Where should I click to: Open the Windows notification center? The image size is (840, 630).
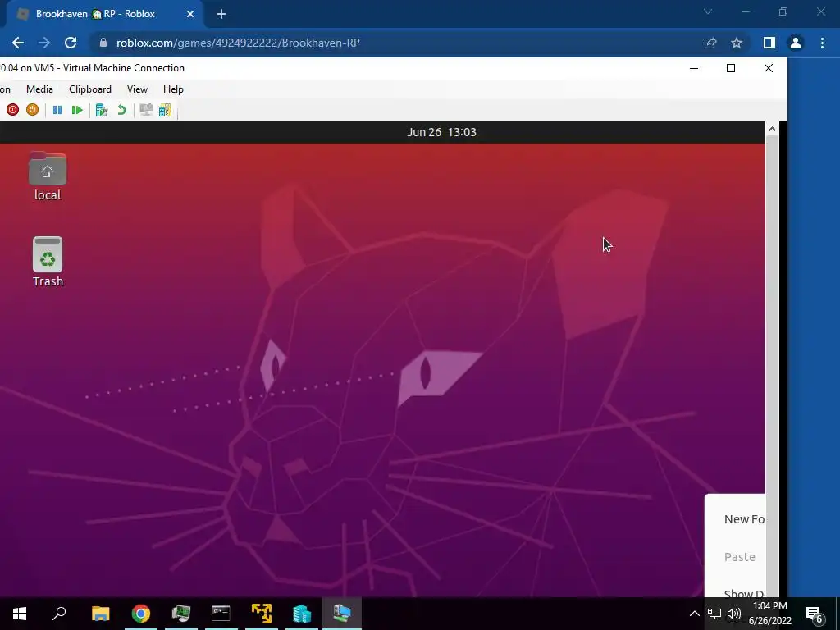[x=815, y=614]
